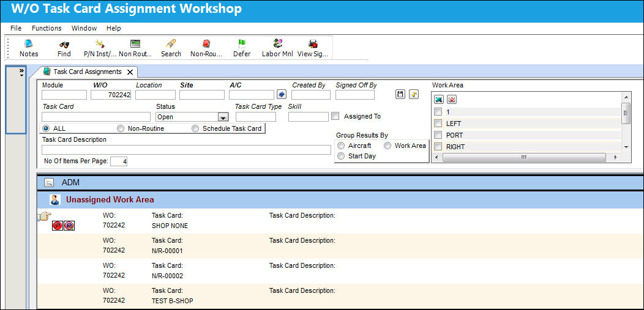Open the Functions menu
This screenshot has width=644, height=310.
[47, 28]
